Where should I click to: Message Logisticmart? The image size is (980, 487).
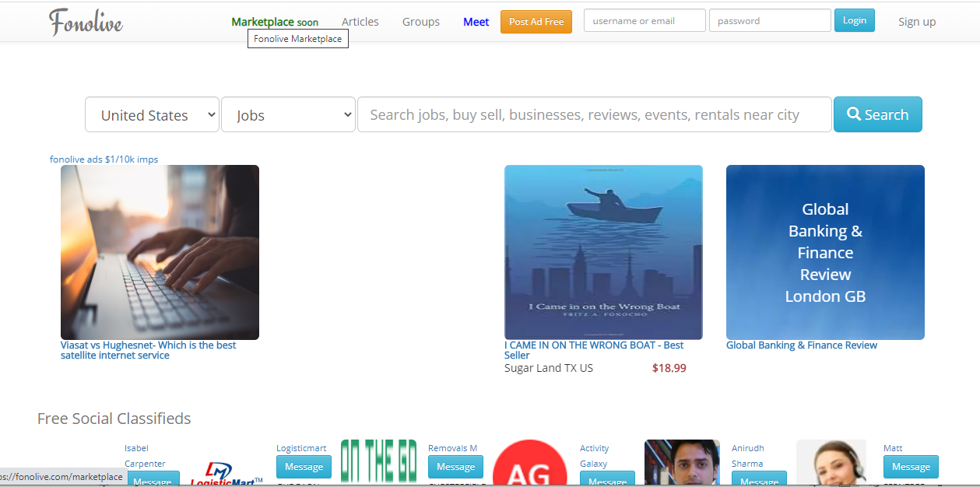click(304, 467)
